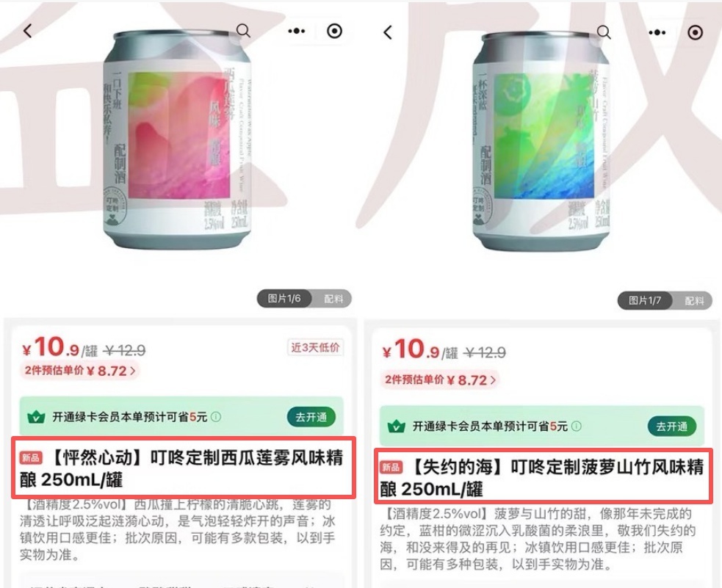The width and height of the screenshot is (722, 588).
Task: Tap 去开通 button on right green card banner
Action: pyautogui.click(x=672, y=426)
